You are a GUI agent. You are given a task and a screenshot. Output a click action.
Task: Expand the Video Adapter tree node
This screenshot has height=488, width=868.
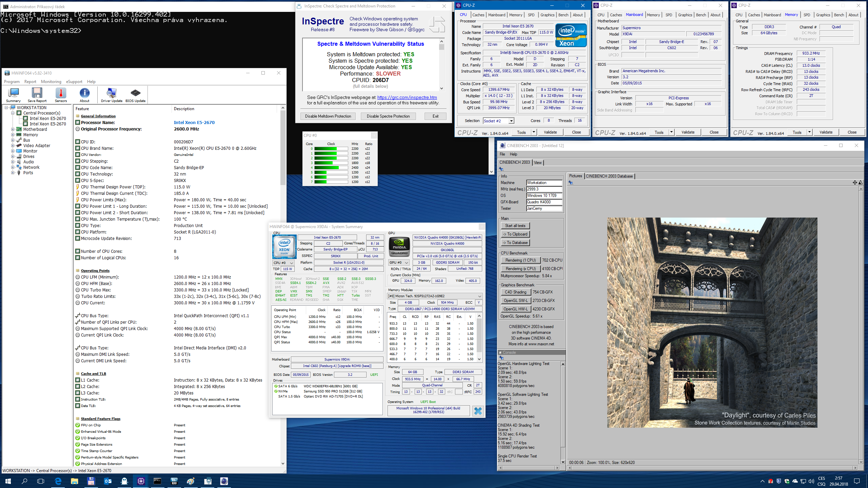point(13,146)
